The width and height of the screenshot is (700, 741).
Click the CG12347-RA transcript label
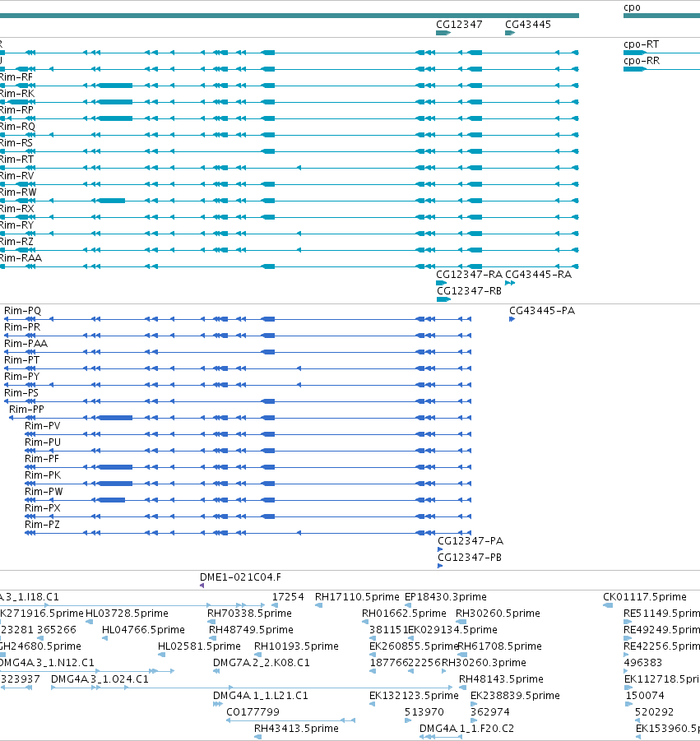pyautogui.click(x=469, y=275)
